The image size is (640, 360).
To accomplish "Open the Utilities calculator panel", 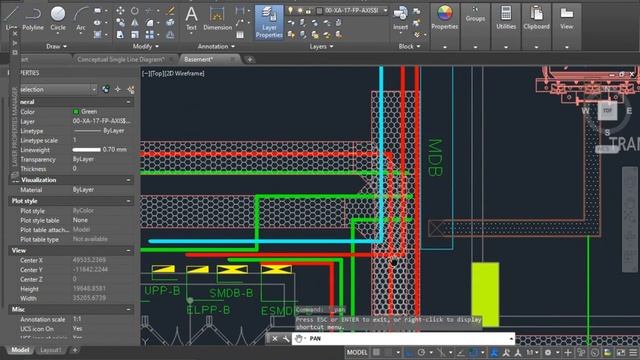I will coord(506,18).
